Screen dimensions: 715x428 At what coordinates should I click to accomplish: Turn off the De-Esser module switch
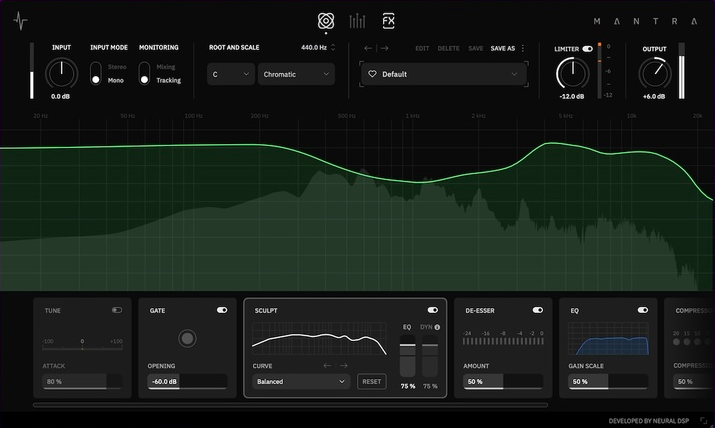pyautogui.click(x=538, y=310)
